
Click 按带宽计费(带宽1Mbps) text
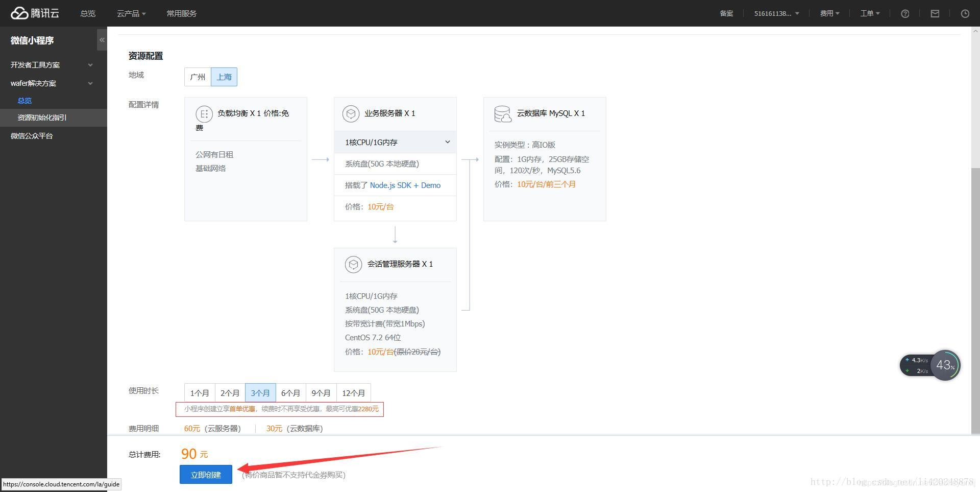pyautogui.click(x=385, y=324)
